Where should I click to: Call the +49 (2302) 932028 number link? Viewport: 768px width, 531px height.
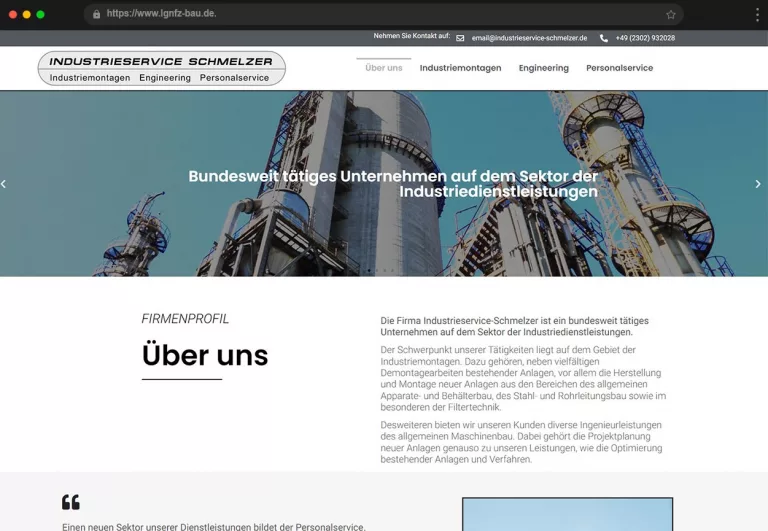click(645, 38)
